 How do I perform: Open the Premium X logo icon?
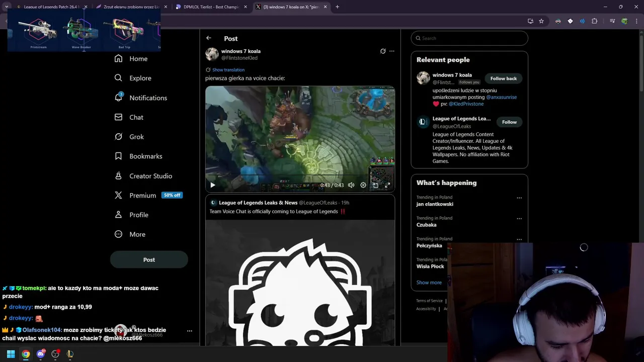click(118, 196)
